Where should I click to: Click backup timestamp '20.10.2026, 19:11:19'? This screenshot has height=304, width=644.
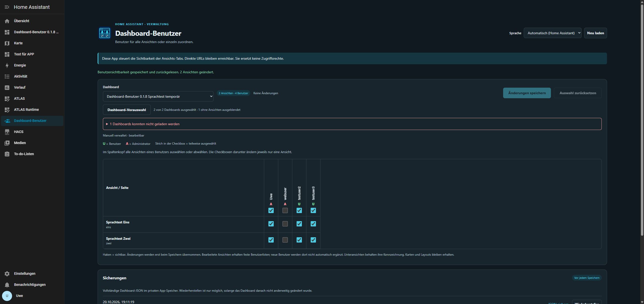click(x=118, y=302)
